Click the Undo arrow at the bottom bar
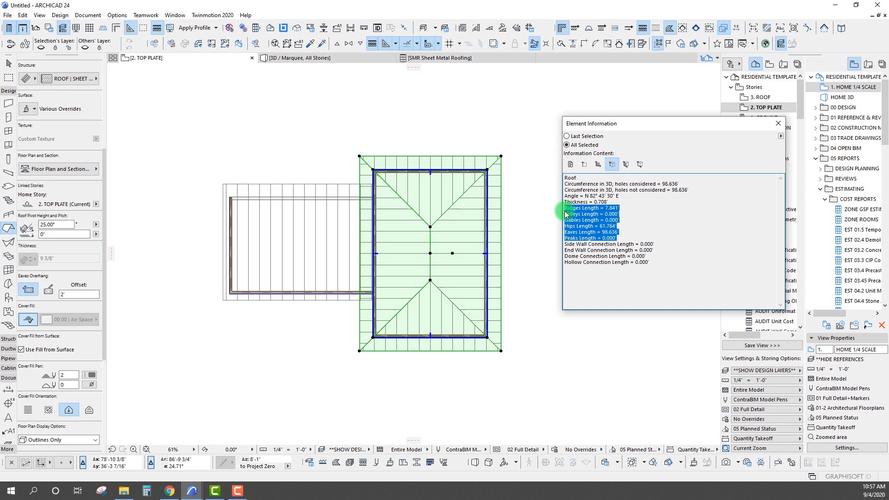The height and width of the screenshot is (500, 889). coord(112,449)
